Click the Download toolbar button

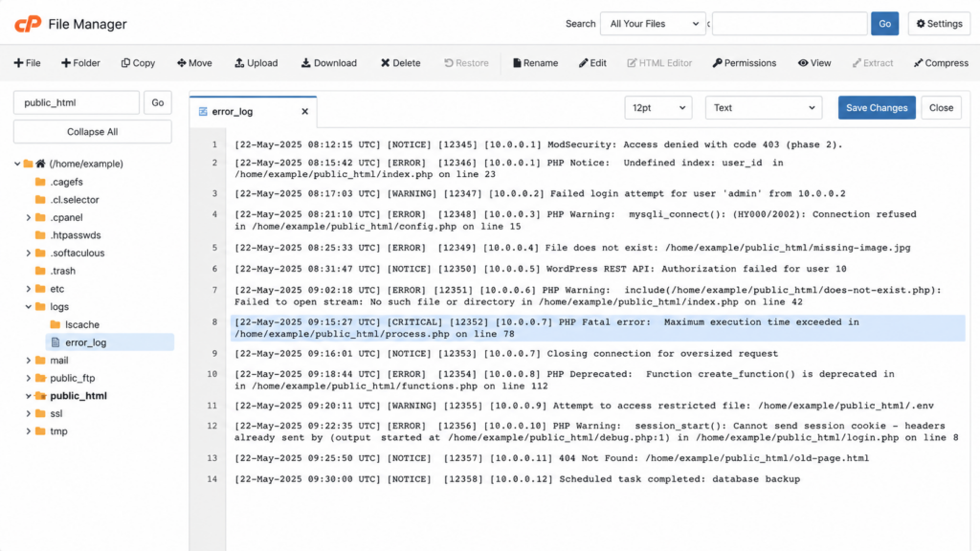pyautogui.click(x=329, y=63)
